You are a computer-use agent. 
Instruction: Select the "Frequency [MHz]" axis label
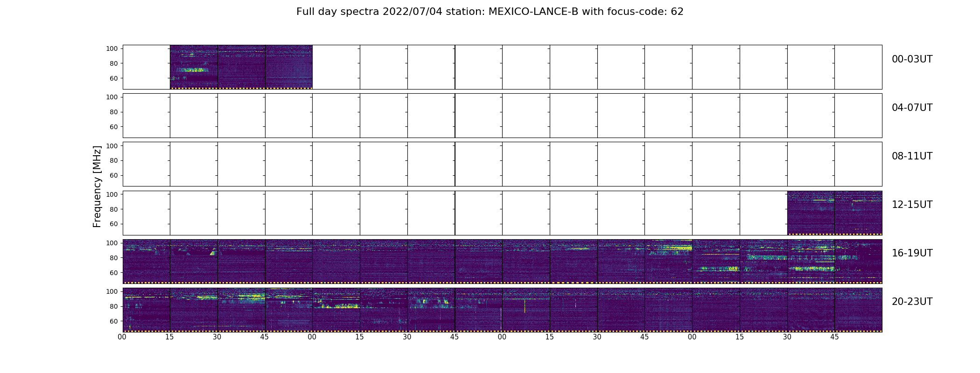coord(97,186)
